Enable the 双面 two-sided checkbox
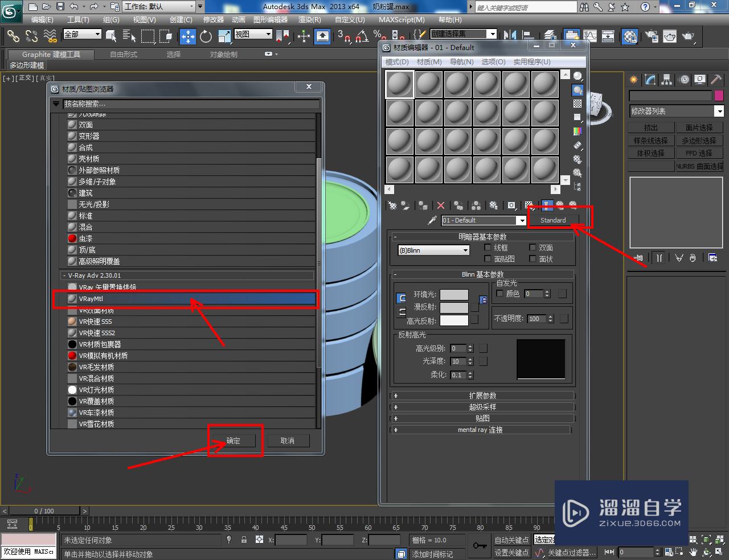The image size is (729, 560). click(533, 248)
